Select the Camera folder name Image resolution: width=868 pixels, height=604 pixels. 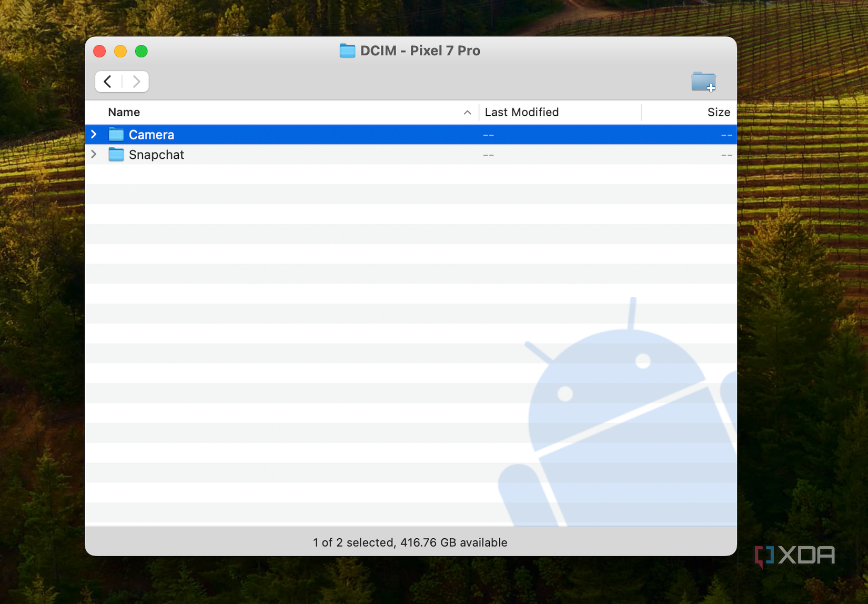coord(152,135)
